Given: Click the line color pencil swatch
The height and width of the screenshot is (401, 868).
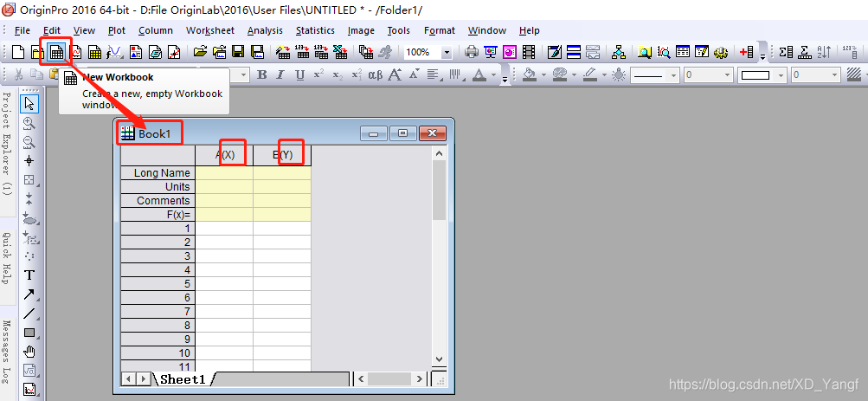Looking at the screenshot, I should [x=591, y=74].
